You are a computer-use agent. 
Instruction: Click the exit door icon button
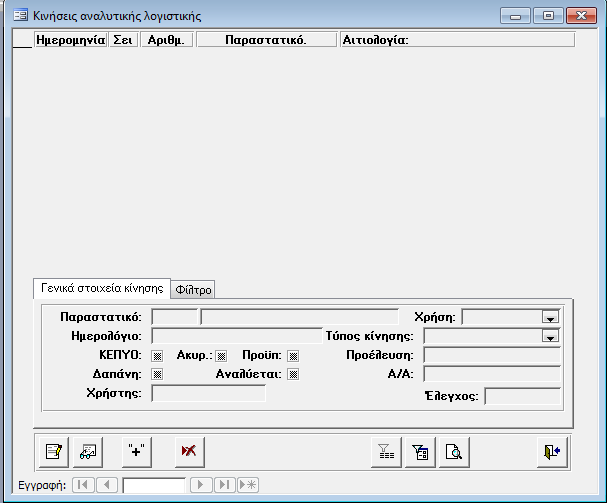(551, 452)
